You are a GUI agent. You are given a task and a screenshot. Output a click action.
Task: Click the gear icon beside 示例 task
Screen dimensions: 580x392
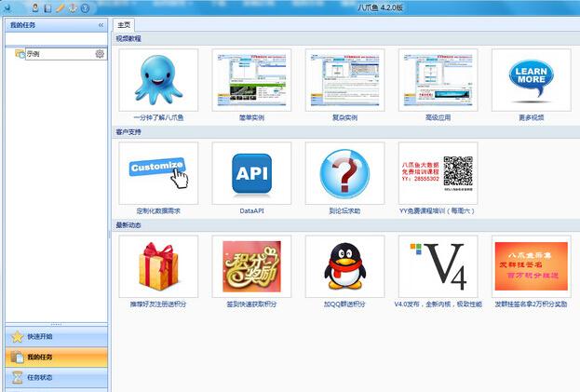click(x=100, y=54)
